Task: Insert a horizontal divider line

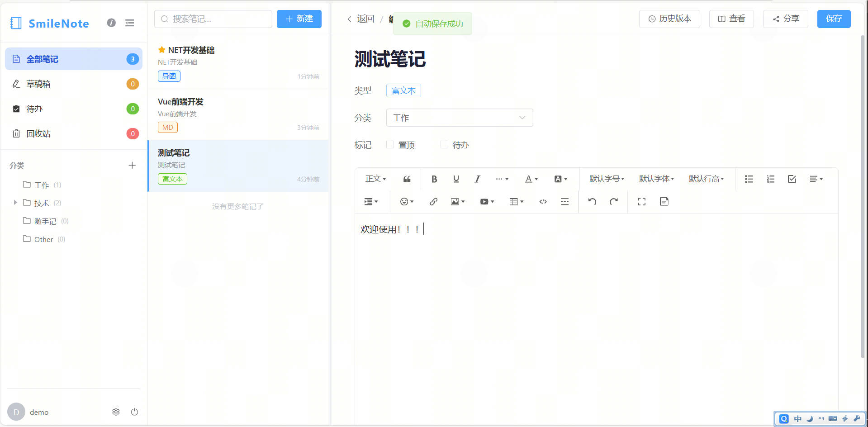Action: pyautogui.click(x=564, y=202)
